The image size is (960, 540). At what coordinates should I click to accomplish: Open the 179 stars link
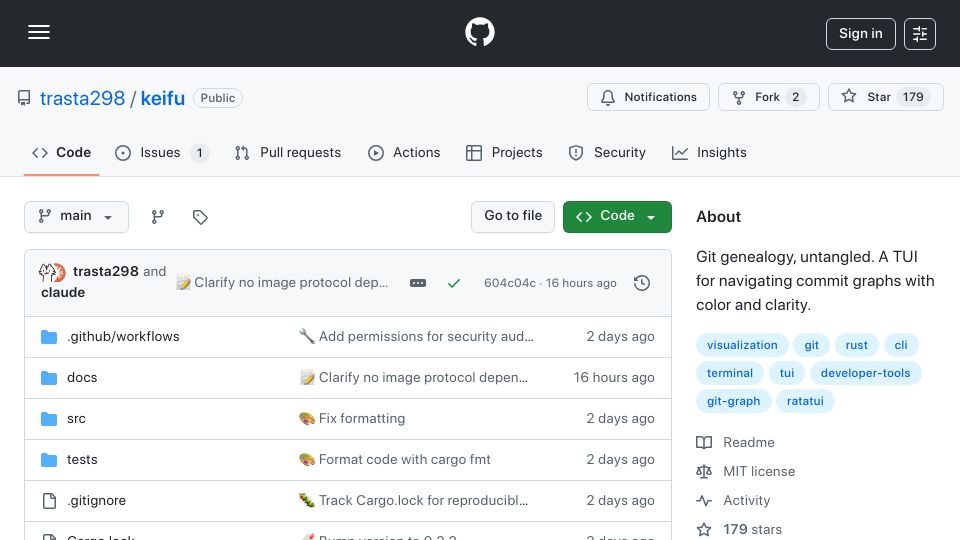(752, 530)
